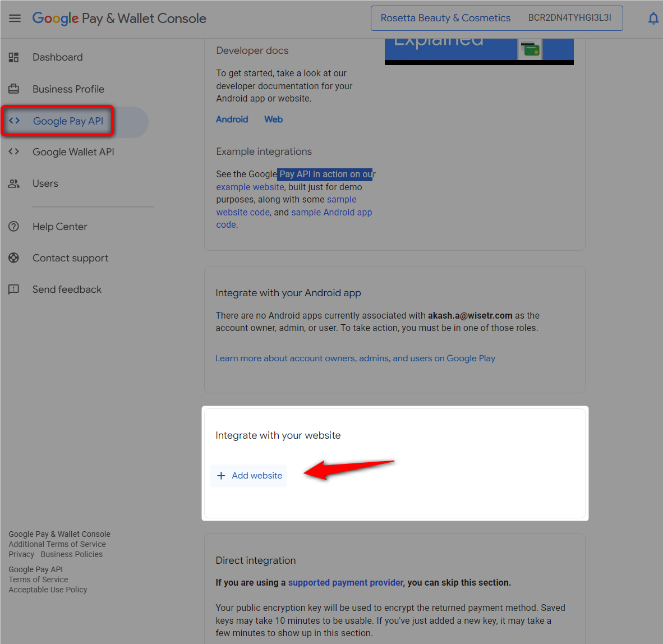Open the Android developer documentation link

pos(232,119)
